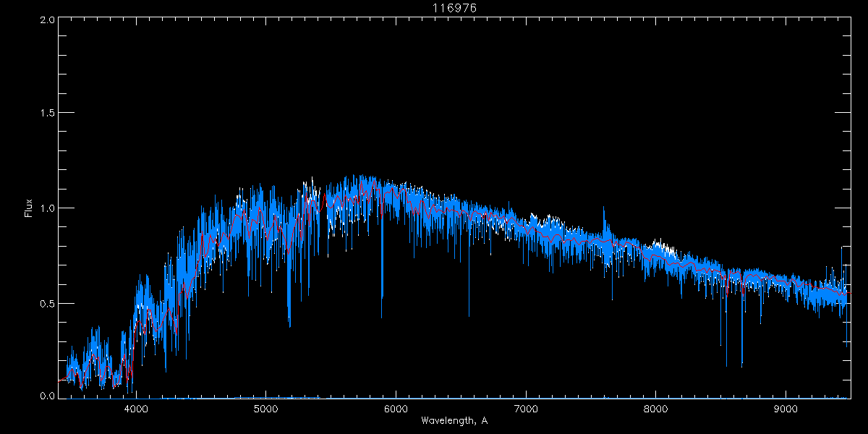This screenshot has width=868, height=434.
Task: Click the 5000 x-axis tick label
Action: coord(266,409)
